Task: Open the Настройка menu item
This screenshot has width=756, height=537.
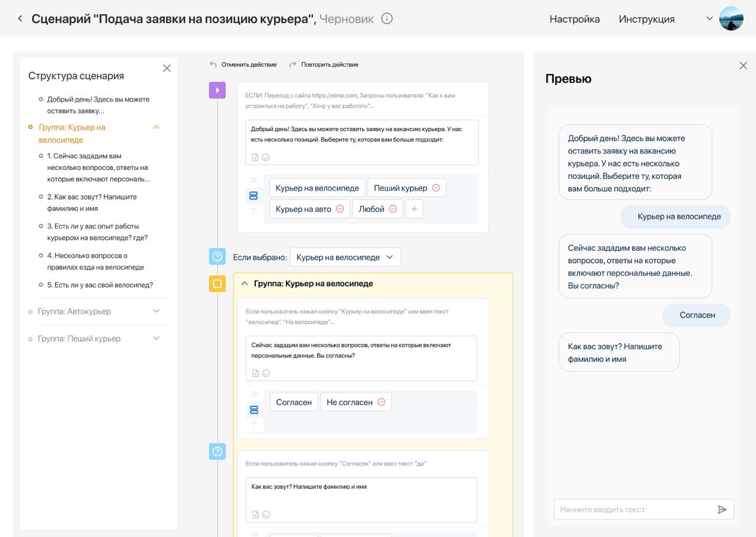Action: pyautogui.click(x=574, y=19)
